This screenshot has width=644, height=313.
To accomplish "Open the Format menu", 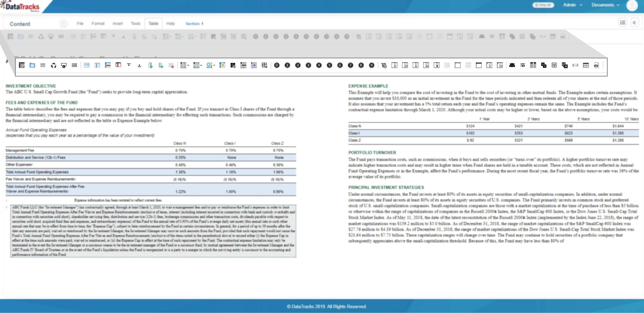I will (98, 24).
